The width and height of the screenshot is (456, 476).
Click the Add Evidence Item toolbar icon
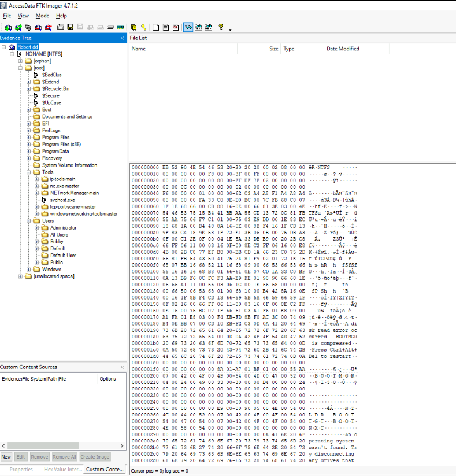pos(8,27)
